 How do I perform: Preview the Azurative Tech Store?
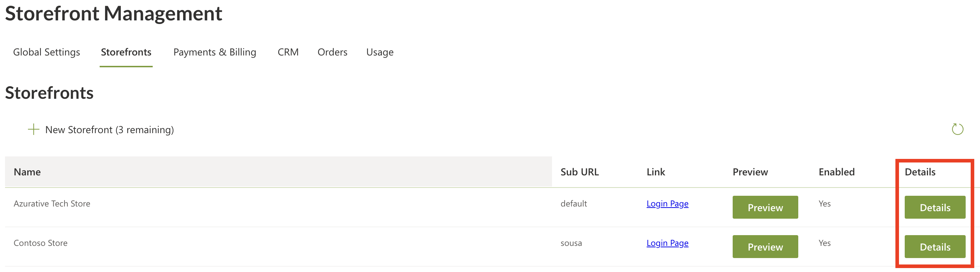(765, 207)
